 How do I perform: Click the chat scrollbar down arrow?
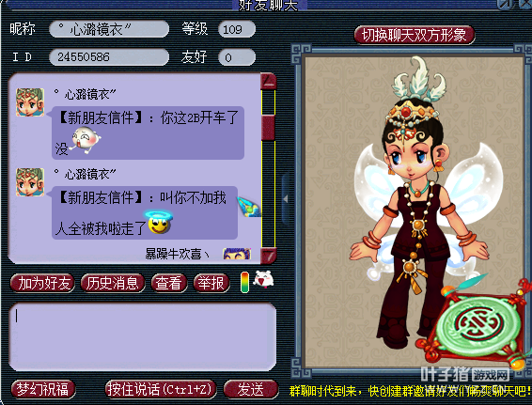point(269,256)
